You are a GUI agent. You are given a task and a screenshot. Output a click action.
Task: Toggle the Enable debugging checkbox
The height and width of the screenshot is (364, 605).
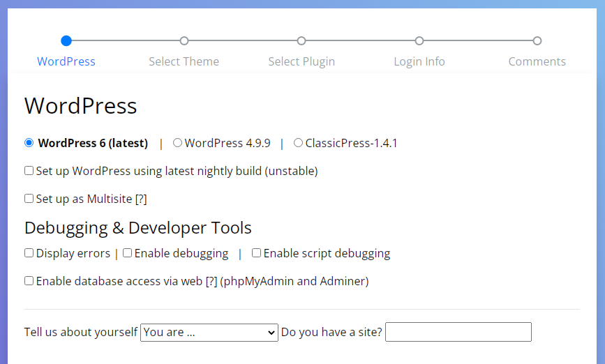127,253
